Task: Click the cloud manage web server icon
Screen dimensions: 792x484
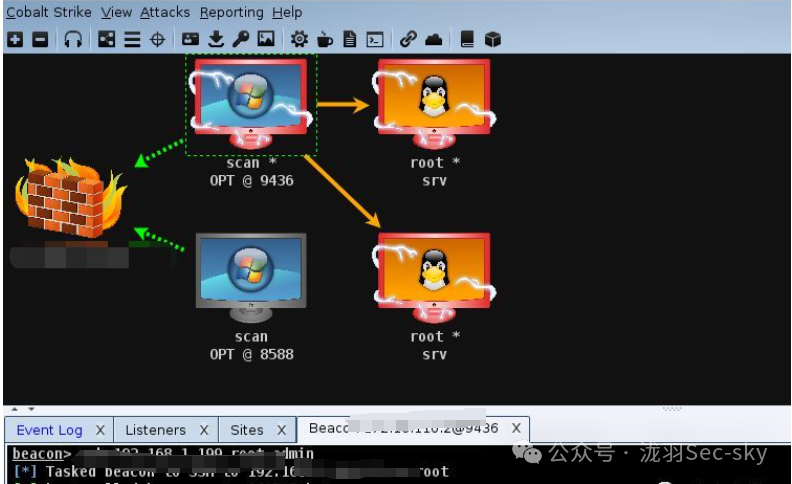Action: pos(433,39)
